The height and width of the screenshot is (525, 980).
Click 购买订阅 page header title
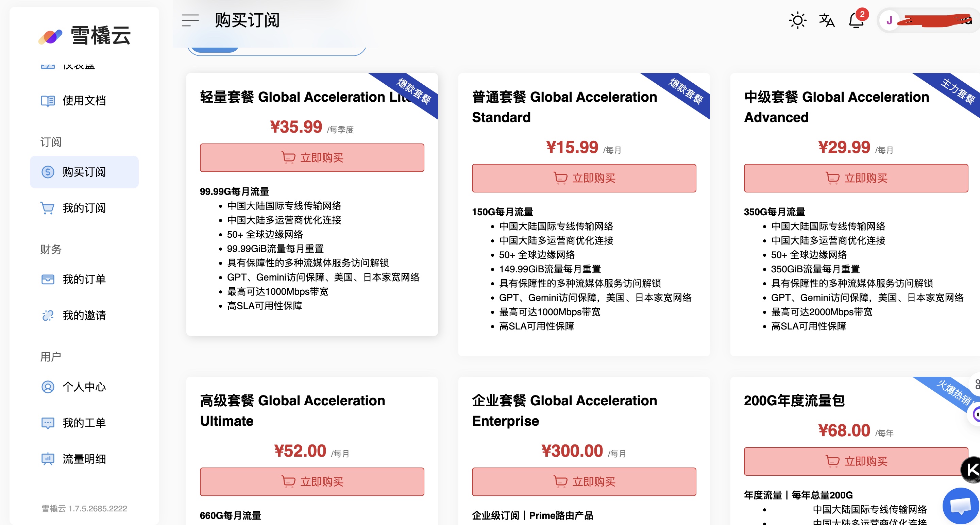pyautogui.click(x=247, y=20)
